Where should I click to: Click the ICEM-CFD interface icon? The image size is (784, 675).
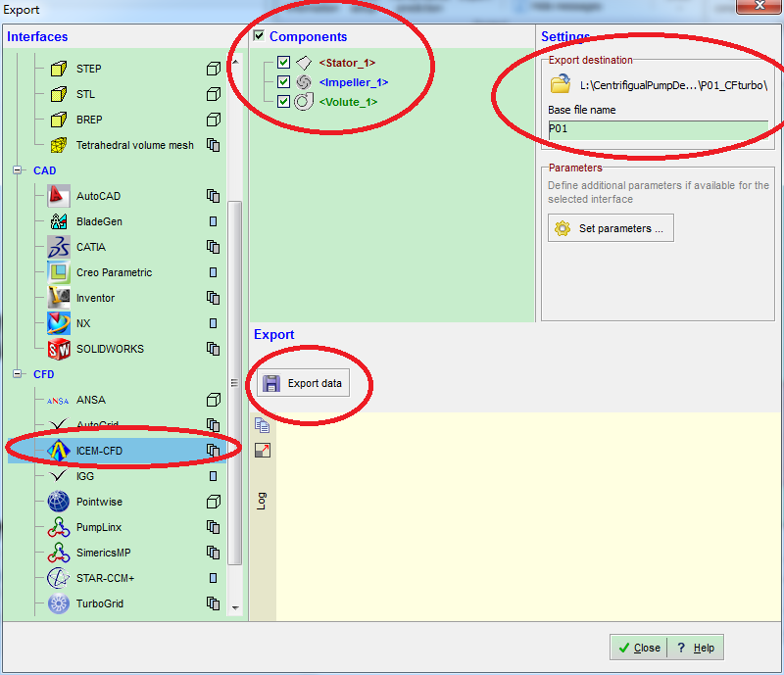[59, 451]
